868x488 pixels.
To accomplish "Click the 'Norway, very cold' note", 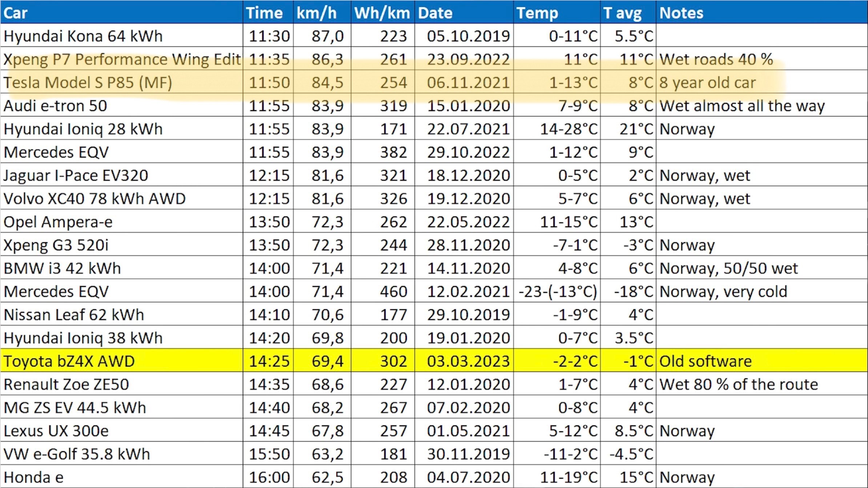I will 762,291.
